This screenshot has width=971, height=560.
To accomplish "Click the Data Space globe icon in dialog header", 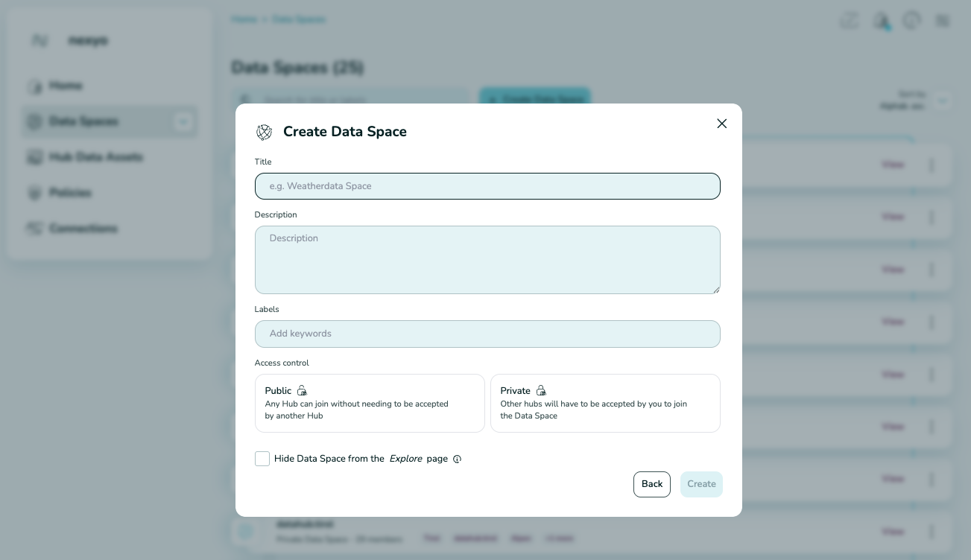I will 265,133.
